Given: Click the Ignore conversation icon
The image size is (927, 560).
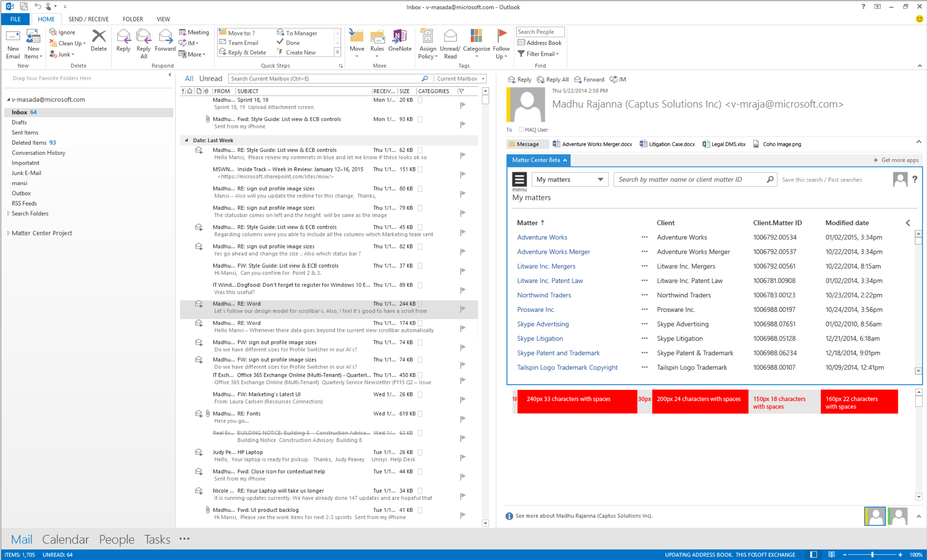Looking at the screenshot, I should [x=54, y=32].
